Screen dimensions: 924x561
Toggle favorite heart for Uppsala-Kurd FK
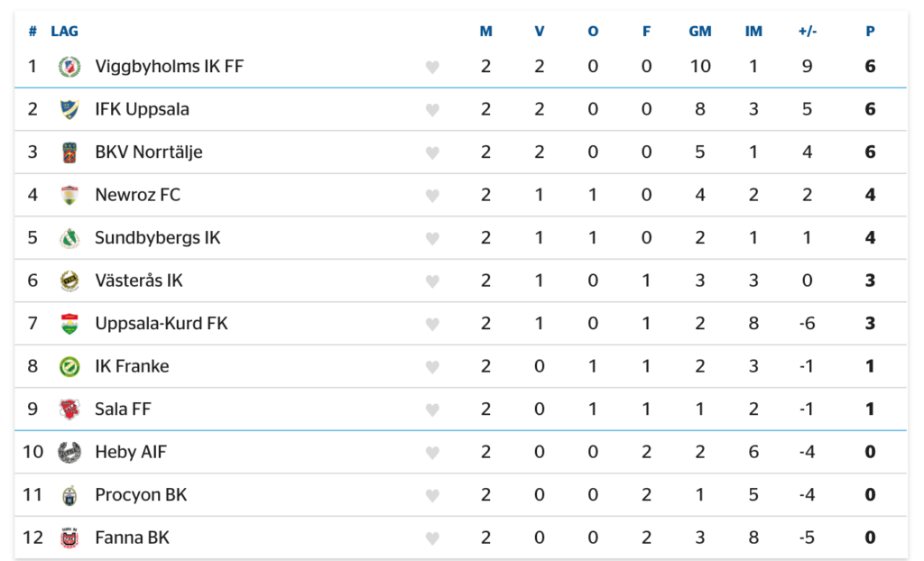click(432, 324)
